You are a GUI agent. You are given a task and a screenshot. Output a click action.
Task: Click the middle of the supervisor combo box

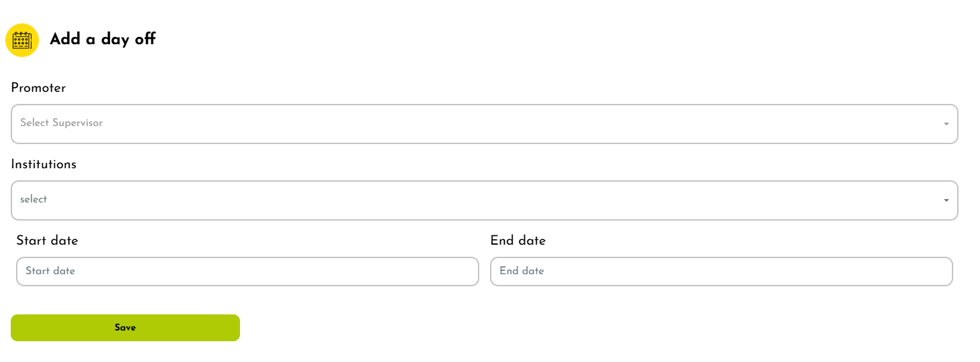tap(484, 124)
